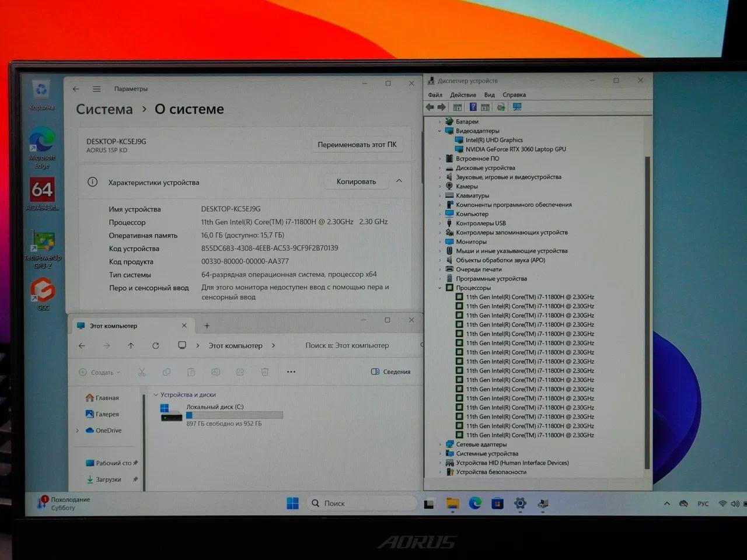Launch GCC desktop shortcut
This screenshot has width=747, height=560.
click(43, 293)
